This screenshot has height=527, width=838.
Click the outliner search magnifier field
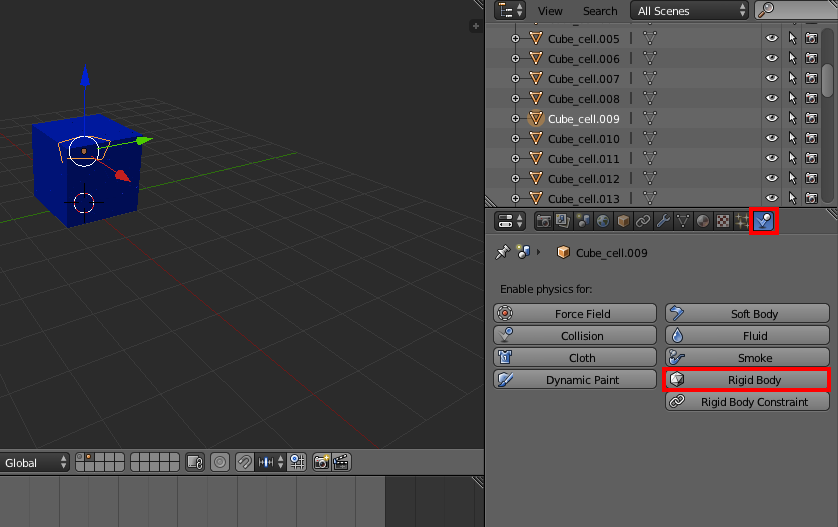796,10
